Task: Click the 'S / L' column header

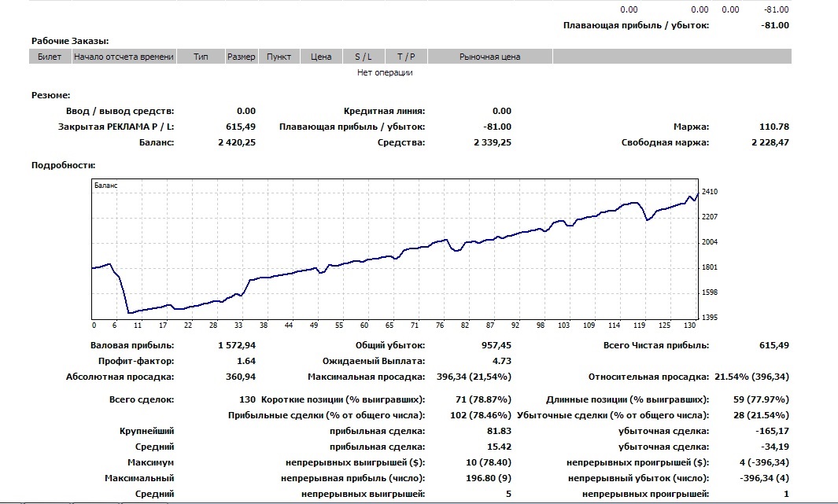Action: (x=364, y=57)
